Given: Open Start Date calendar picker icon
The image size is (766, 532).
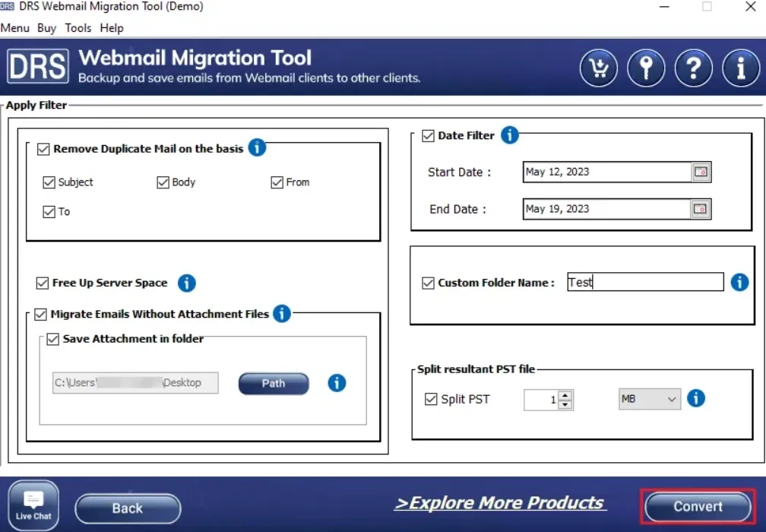Looking at the screenshot, I should 701,173.
